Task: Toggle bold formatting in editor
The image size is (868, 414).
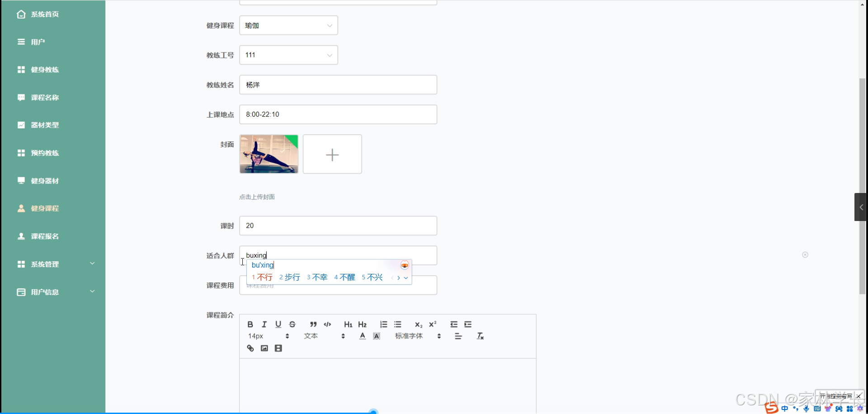Action: 250,325
